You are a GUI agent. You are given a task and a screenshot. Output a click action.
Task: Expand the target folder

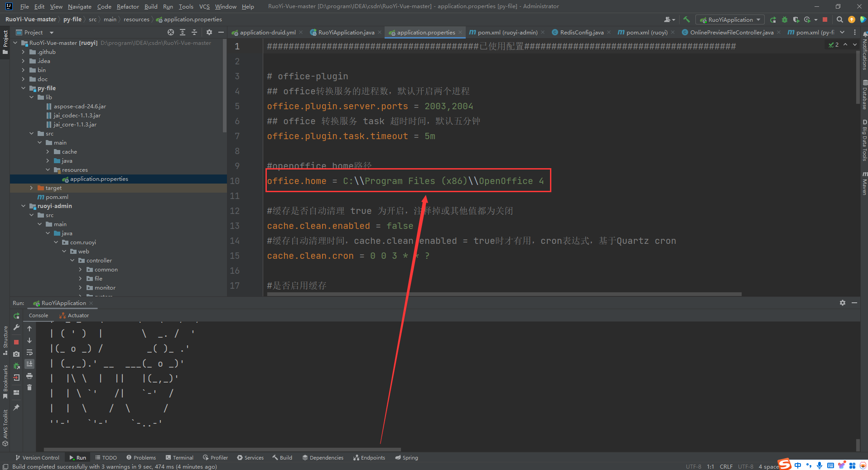click(31, 188)
